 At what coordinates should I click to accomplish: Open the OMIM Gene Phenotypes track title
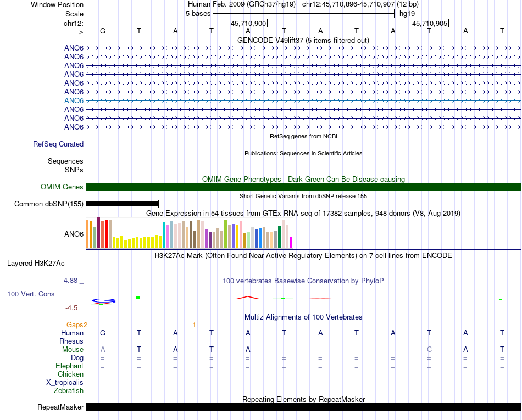(303, 179)
